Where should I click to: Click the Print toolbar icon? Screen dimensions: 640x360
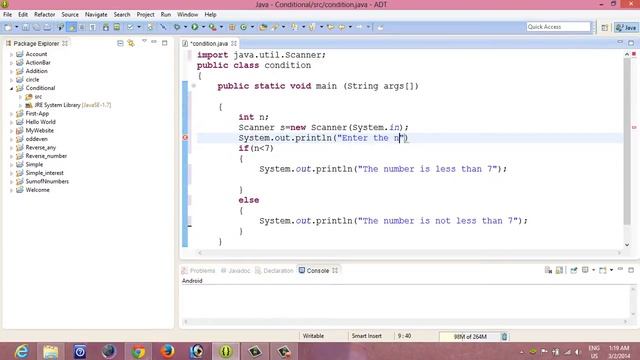(47, 27)
